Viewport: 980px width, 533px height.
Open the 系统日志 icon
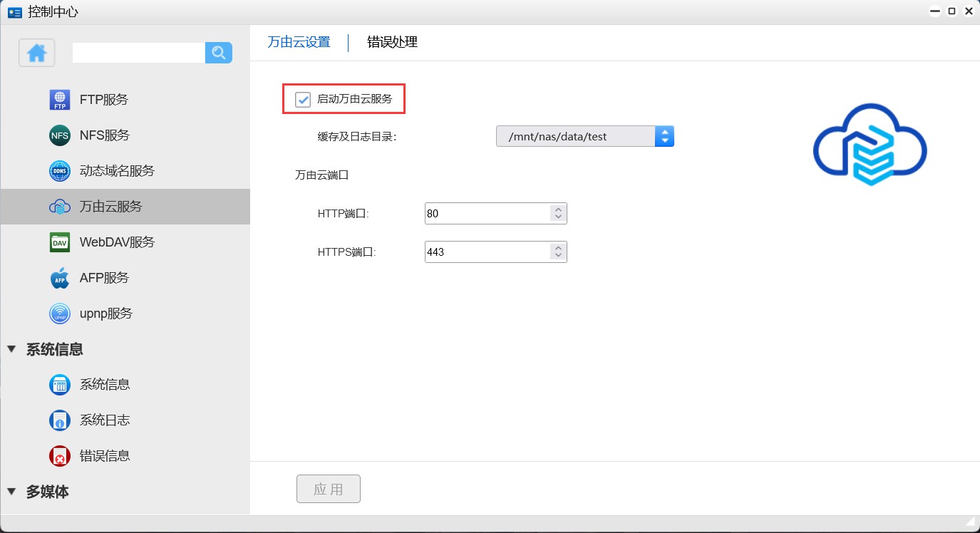(60, 420)
